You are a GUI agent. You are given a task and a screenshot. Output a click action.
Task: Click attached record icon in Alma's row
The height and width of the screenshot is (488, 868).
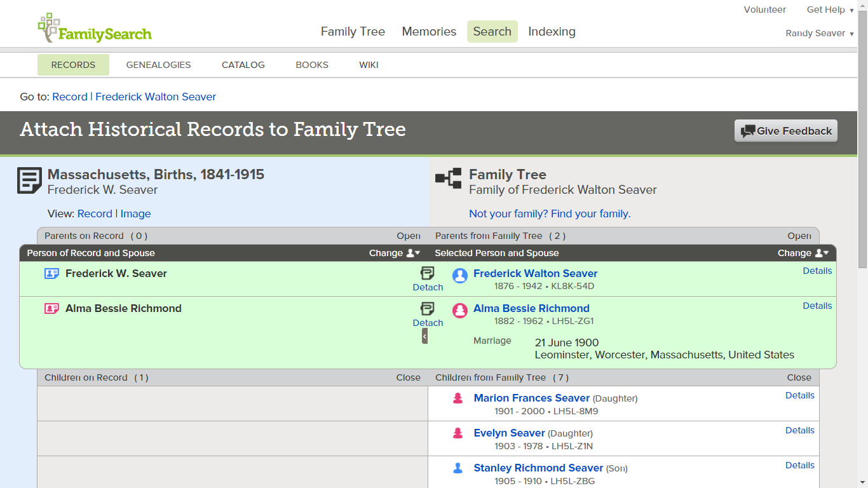[x=428, y=309]
